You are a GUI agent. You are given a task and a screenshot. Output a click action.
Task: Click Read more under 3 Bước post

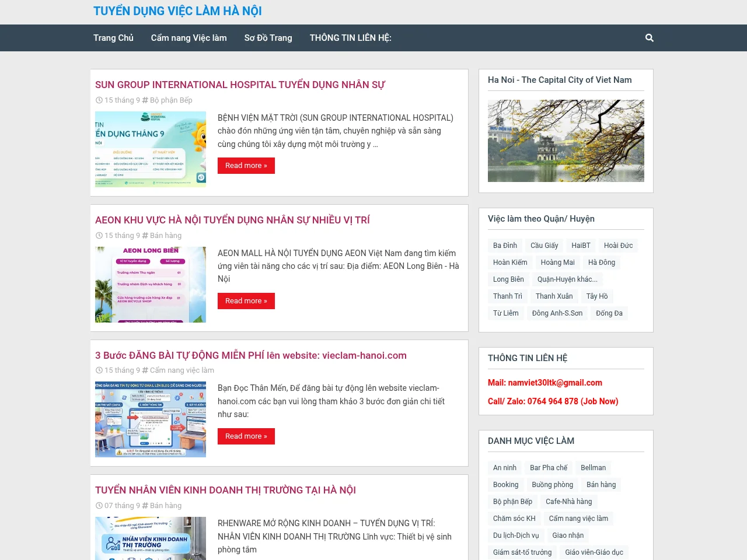tap(246, 436)
